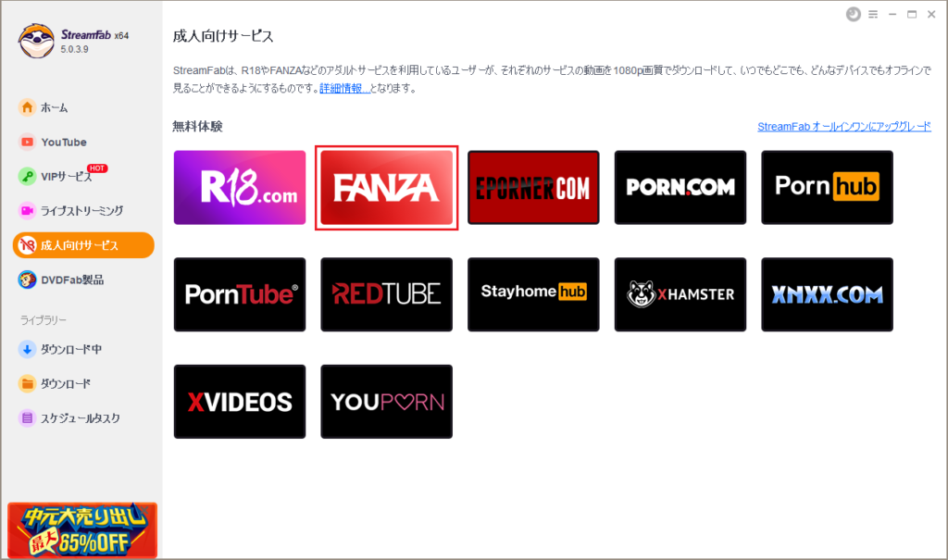Viewport: 948px width, 560px height.
Task: Open the XVIDEOS service tile
Action: (240, 402)
